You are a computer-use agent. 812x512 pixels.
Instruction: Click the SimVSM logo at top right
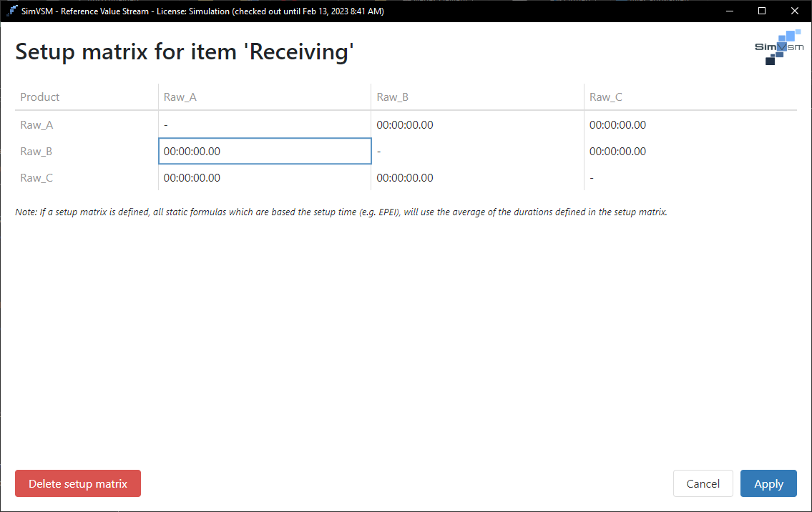pos(779,47)
